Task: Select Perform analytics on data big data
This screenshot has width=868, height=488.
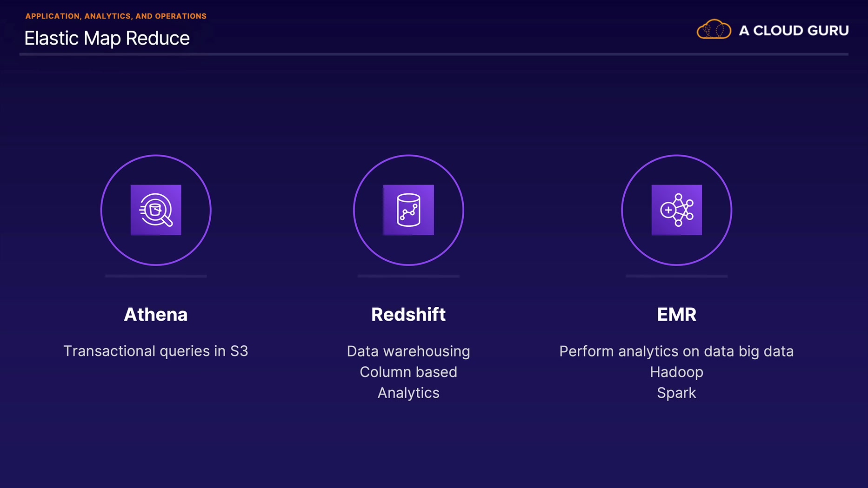Action: click(676, 351)
